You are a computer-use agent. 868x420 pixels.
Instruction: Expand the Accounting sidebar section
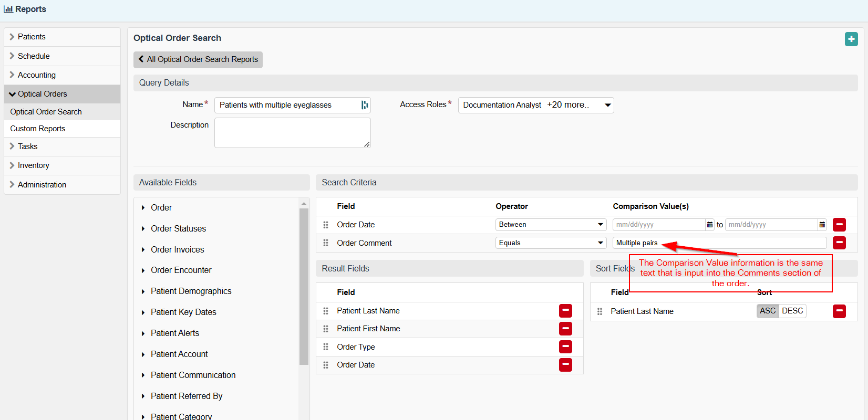[37, 75]
